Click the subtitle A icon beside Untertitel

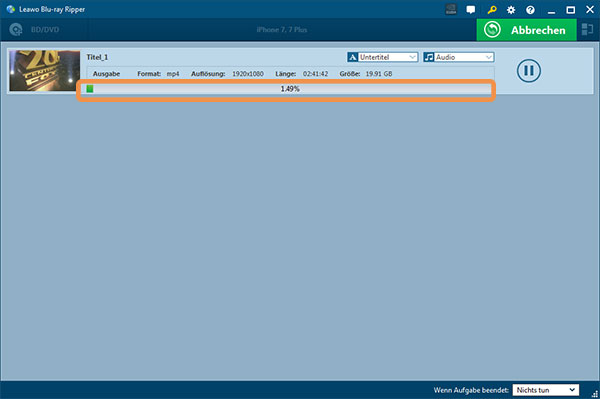(x=352, y=57)
